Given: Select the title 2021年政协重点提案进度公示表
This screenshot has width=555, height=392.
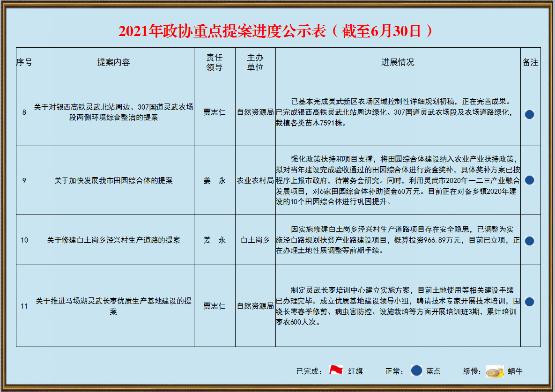Looking at the screenshot, I should pos(222,31).
